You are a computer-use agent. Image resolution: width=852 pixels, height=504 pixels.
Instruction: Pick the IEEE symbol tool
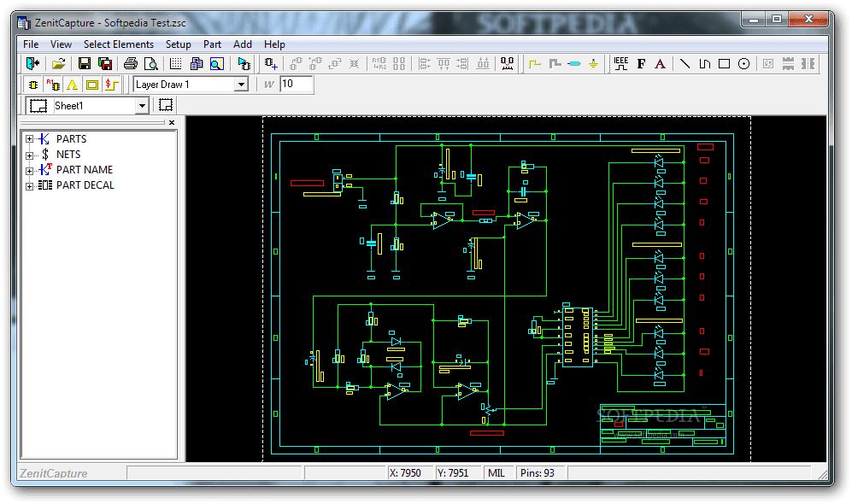pos(620,63)
